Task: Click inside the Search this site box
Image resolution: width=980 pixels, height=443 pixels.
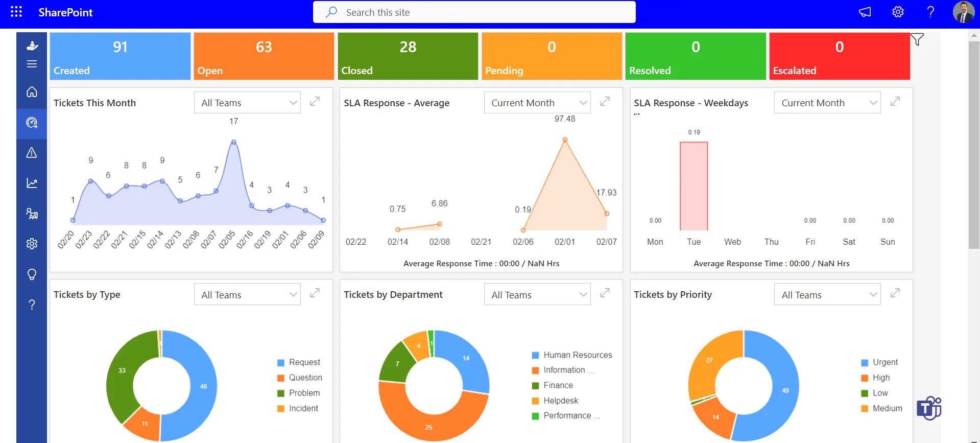Action: click(x=474, y=12)
